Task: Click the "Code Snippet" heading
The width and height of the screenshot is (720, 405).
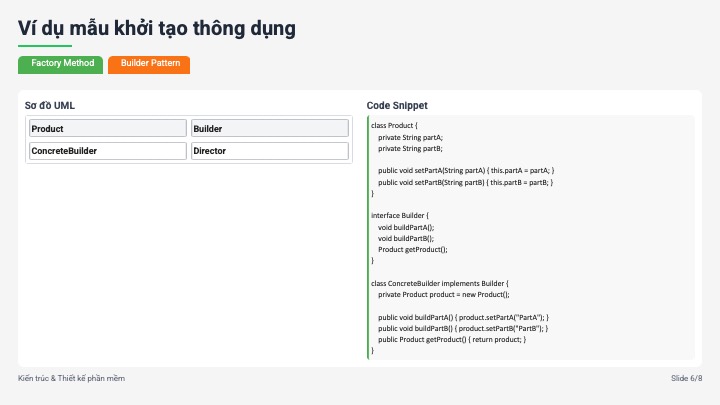Action: 398,105
